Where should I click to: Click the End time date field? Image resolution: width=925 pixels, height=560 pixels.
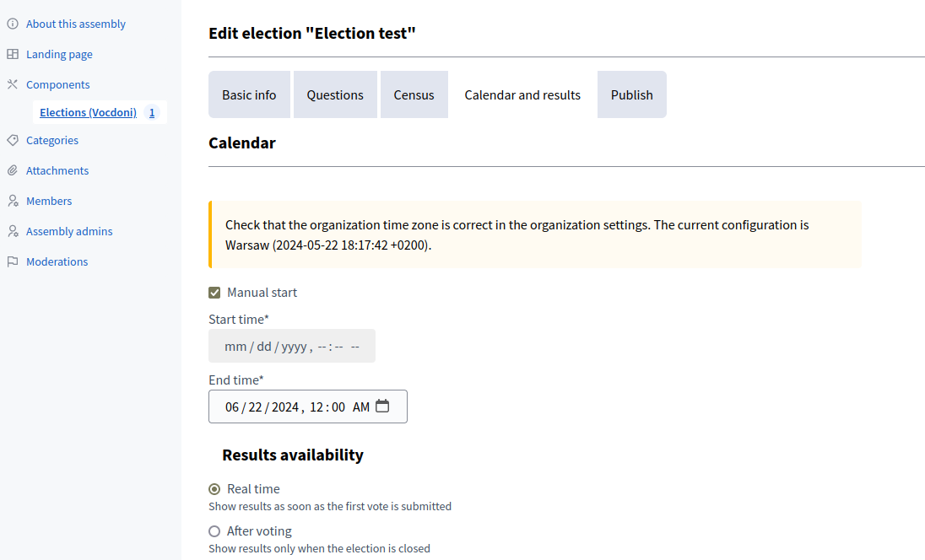click(x=287, y=407)
